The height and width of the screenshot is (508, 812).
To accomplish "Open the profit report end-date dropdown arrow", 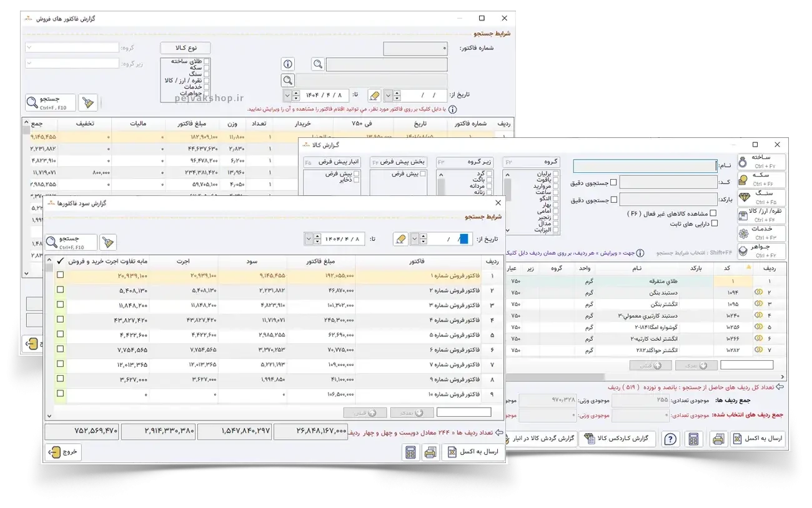I will [309, 239].
